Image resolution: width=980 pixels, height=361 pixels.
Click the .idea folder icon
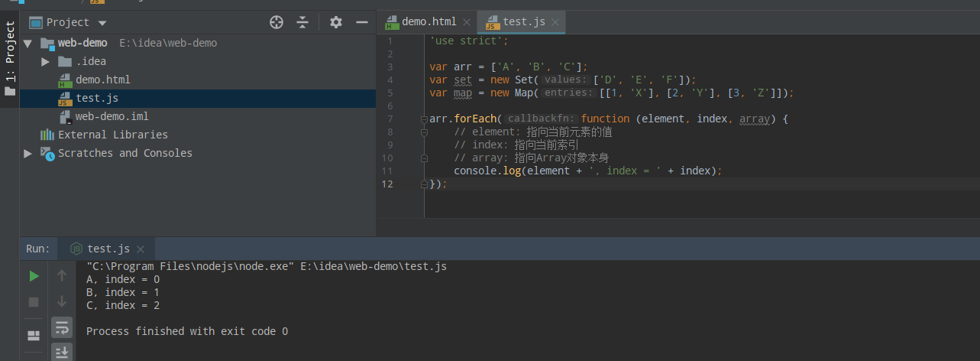pyautogui.click(x=65, y=61)
